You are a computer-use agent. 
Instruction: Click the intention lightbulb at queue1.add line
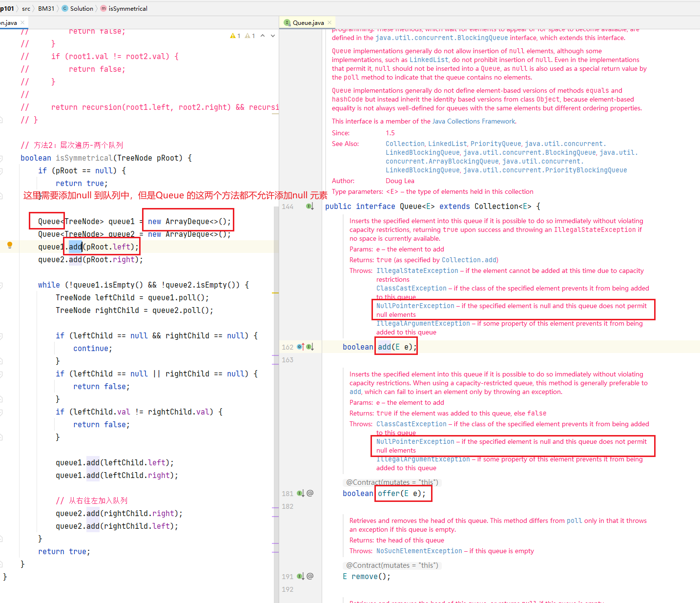pyautogui.click(x=9, y=246)
